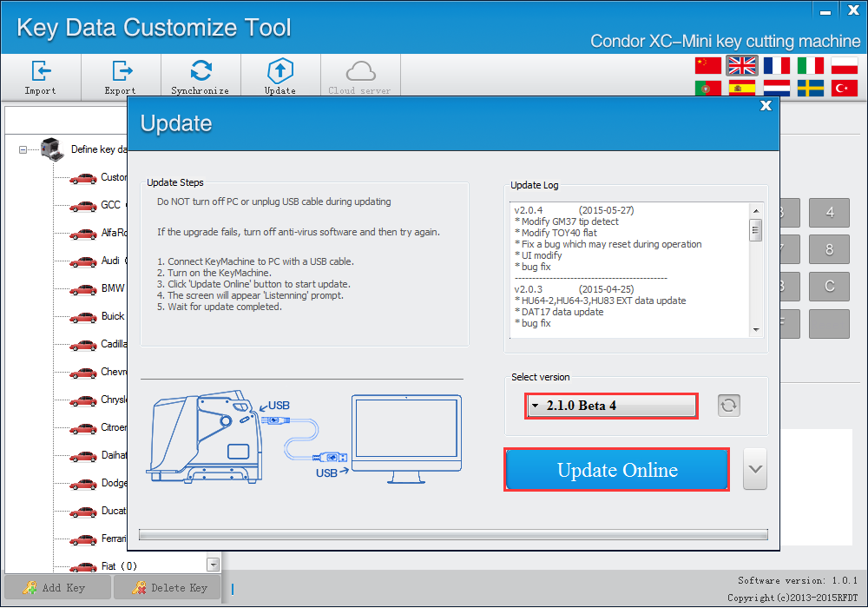Select the Italian flag language

pyautogui.click(x=811, y=65)
